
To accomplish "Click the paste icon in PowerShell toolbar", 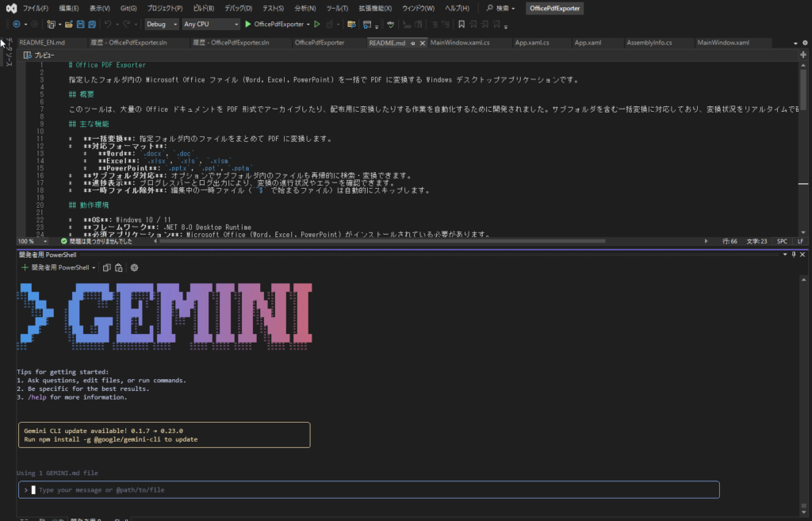I will 118,268.
